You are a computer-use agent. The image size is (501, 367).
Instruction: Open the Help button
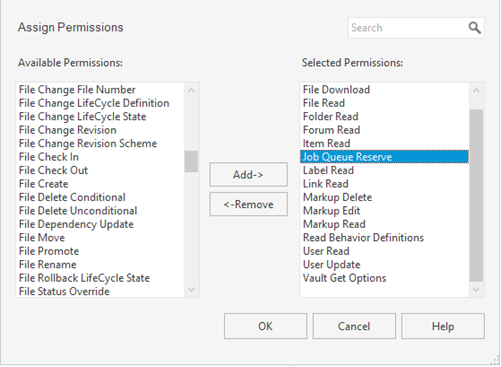pos(443,326)
